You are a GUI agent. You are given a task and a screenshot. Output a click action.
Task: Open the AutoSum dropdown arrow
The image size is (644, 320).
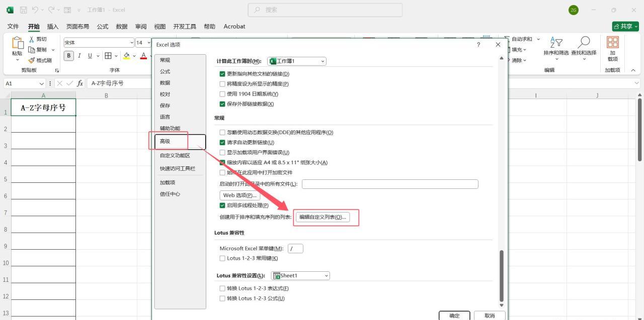[x=538, y=39]
